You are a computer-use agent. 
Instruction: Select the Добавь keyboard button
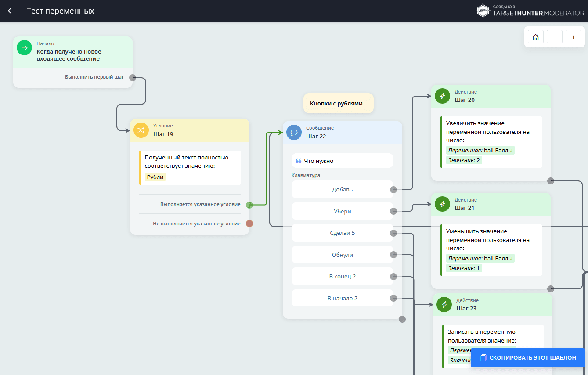tap(342, 190)
